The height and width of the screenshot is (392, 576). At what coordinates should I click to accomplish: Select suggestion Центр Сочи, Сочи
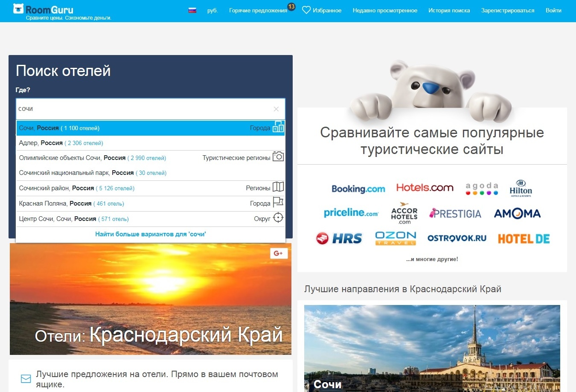(x=151, y=219)
